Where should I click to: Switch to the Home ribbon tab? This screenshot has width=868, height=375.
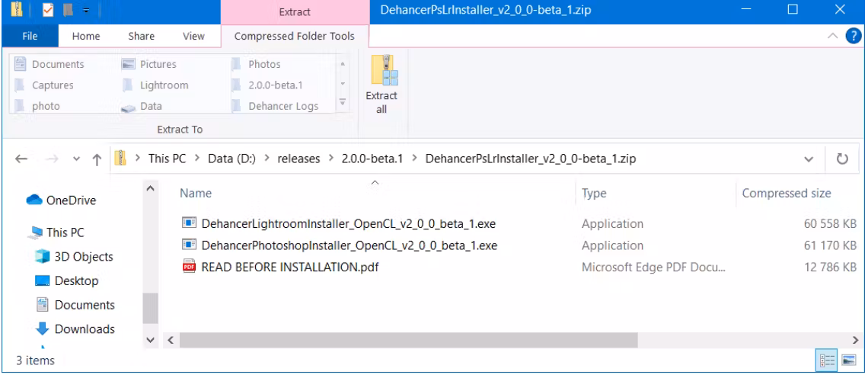[x=86, y=36]
